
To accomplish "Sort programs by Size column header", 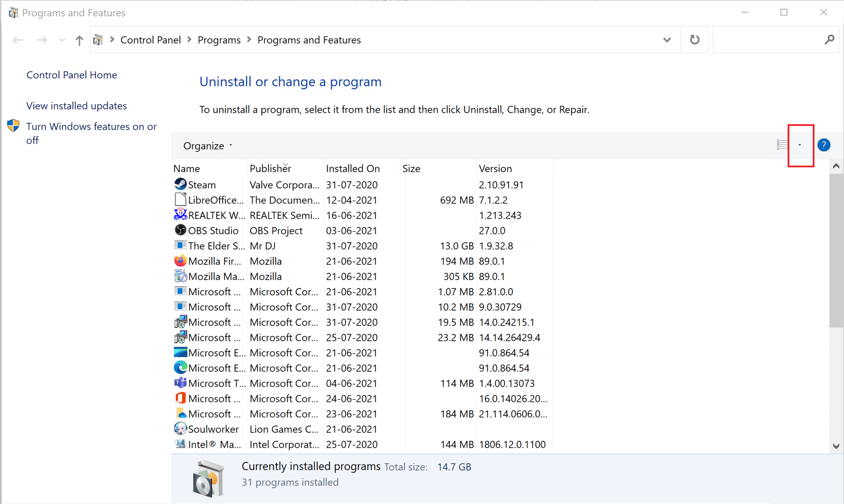I will click(x=411, y=168).
